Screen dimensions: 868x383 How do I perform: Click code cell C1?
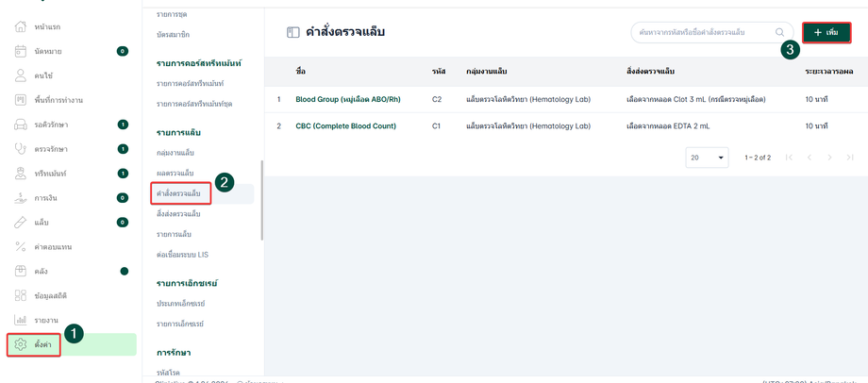click(x=436, y=126)
